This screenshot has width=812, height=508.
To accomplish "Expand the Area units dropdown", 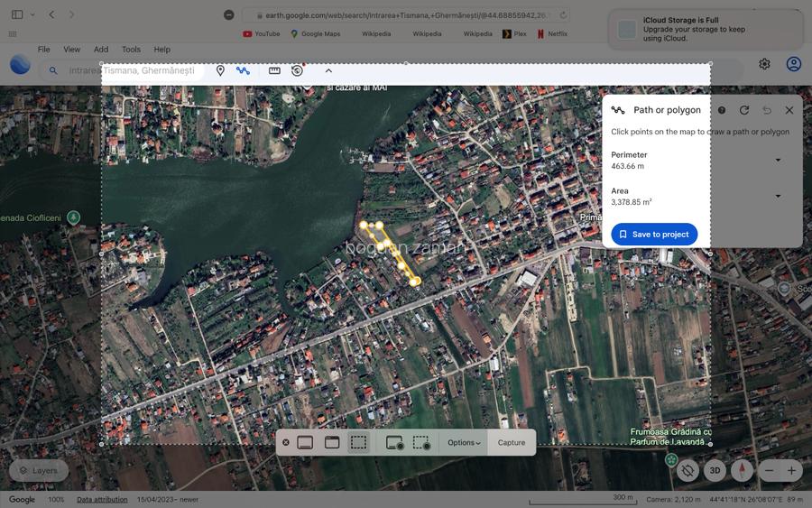I will click(x=778, y=196).
